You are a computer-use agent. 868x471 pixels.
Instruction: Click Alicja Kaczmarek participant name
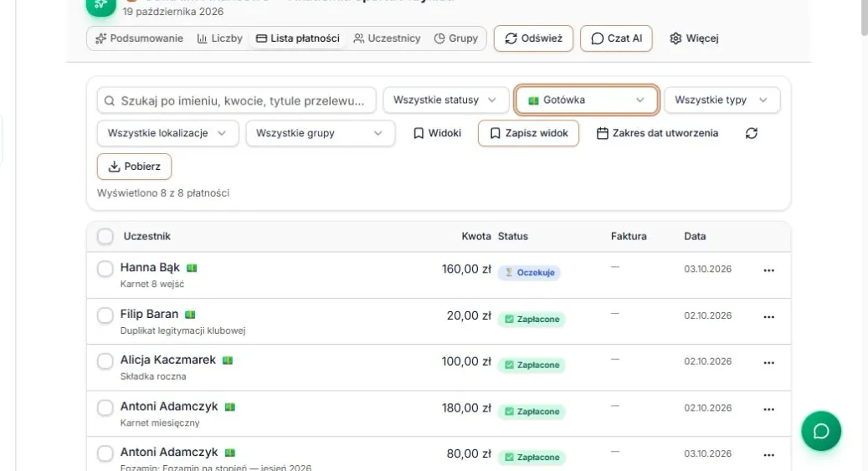pos(167,361)
